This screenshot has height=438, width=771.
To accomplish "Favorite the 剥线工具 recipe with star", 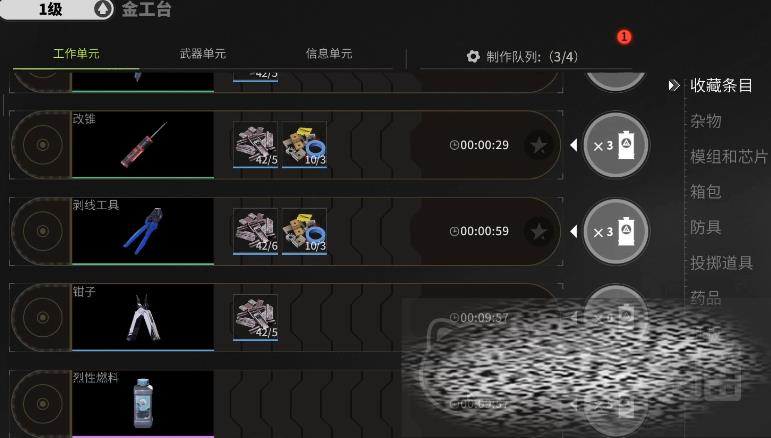I will (x=539, y=231).
